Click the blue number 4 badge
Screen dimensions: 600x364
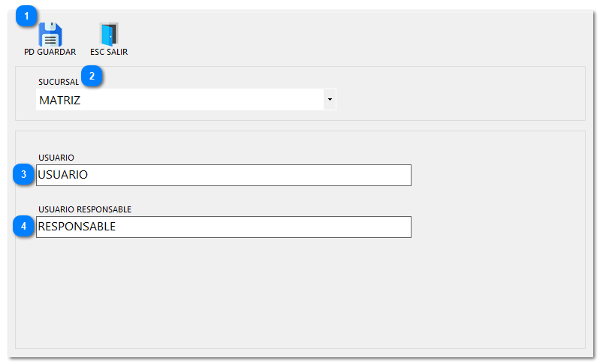pos(24,227)
